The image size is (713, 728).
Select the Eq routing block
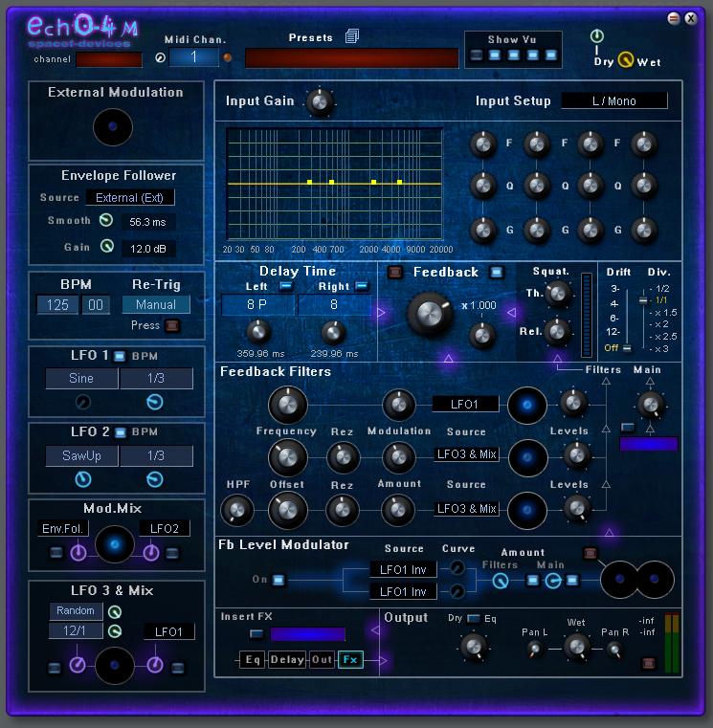[253, 660]
